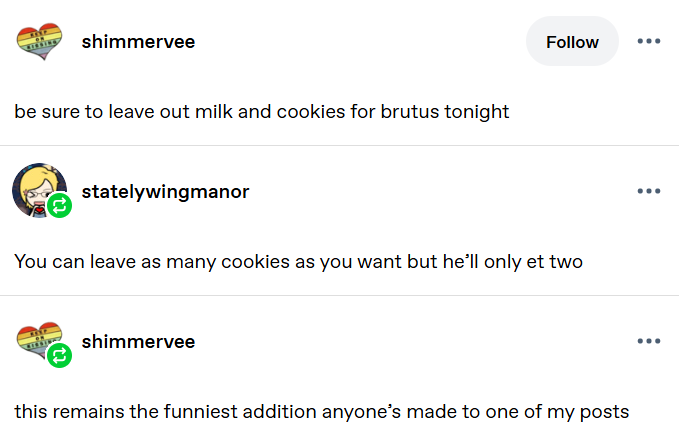This screenshot has height=436, width=679.
Task: Visit statelywingmanor's blog via the username
Action: (165, 192)
